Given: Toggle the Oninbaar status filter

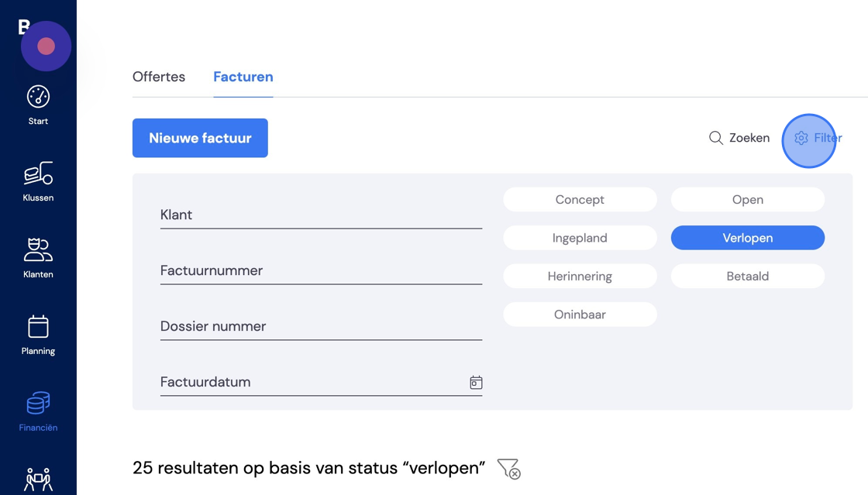Looking at the screenshot, I should click(x=580, y=315).
